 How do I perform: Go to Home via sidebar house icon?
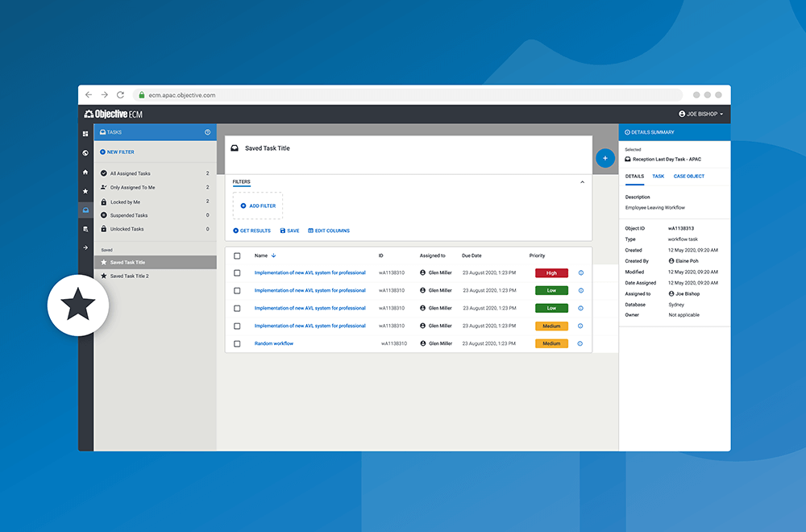point(85,172)
